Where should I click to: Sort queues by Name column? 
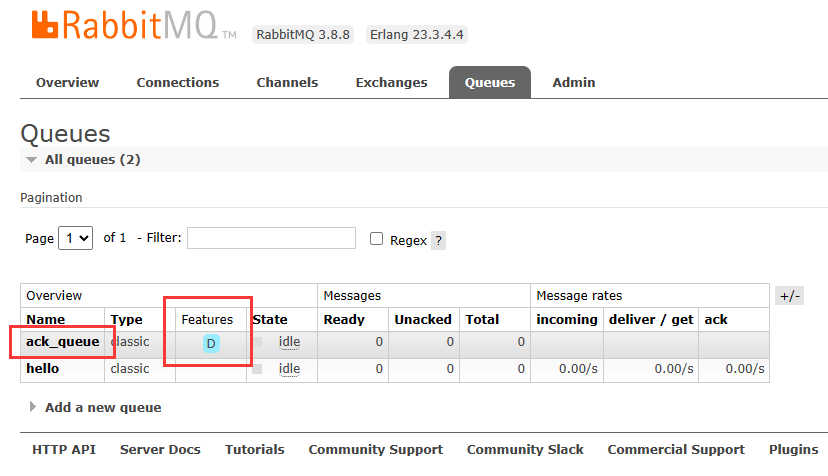45,320
